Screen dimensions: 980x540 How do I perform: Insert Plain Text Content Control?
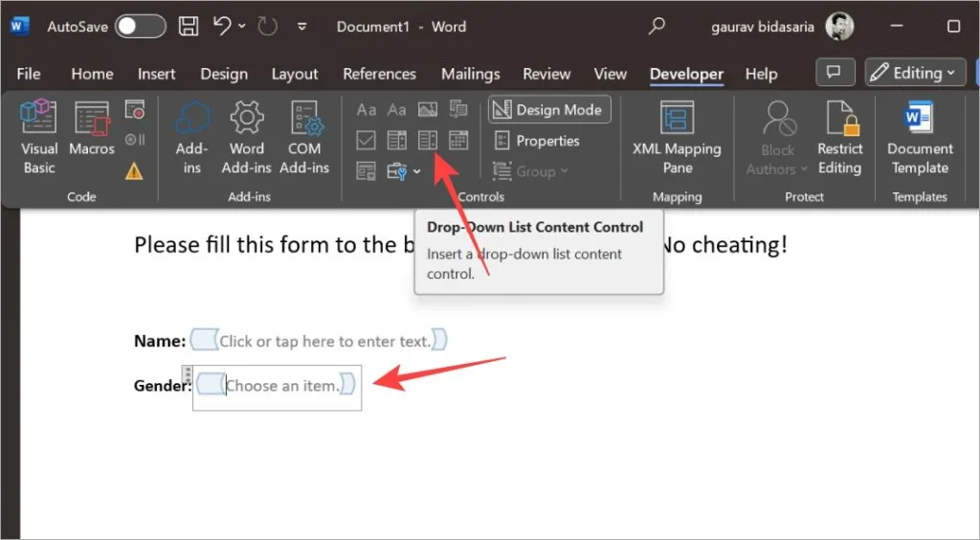[397, 110]
